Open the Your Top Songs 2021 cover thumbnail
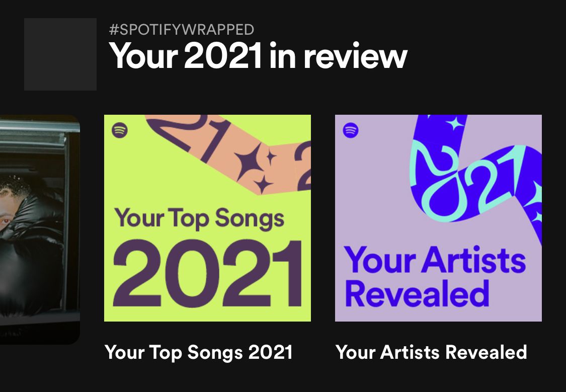Image resolution: width=566 pixels, height=392 pixels. click(207, 218)
